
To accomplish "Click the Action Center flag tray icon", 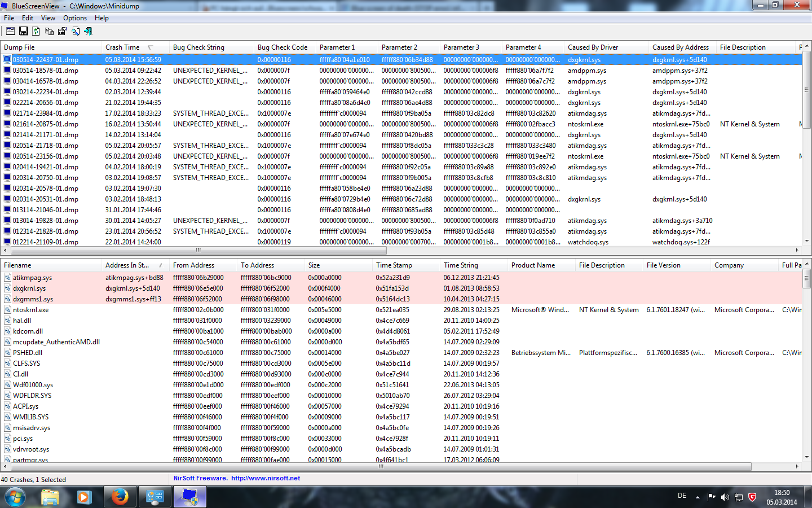I will coord(711,497).
